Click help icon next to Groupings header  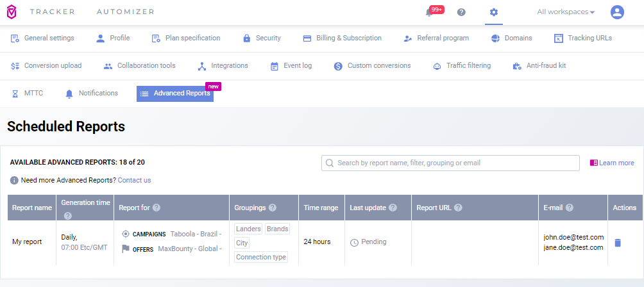point(273,208)
